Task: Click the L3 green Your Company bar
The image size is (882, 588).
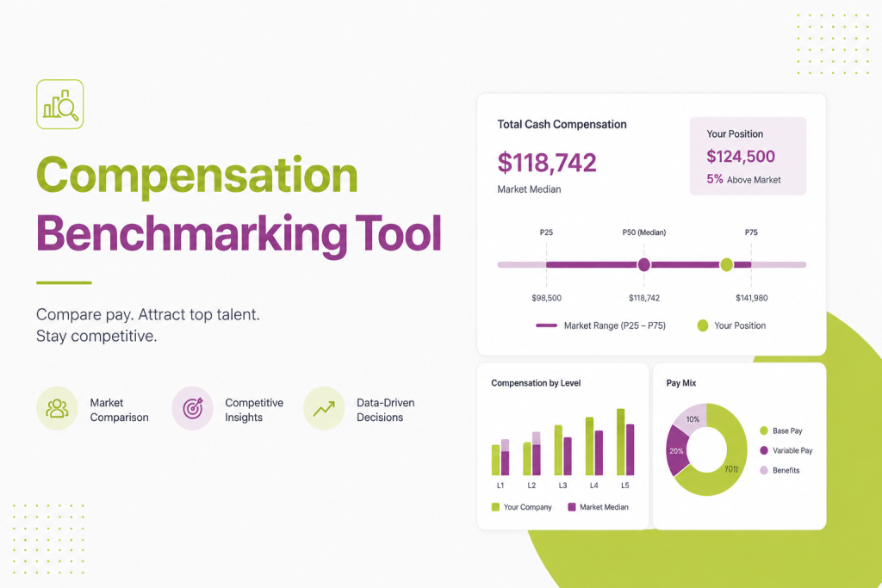Action: point(558,450)
